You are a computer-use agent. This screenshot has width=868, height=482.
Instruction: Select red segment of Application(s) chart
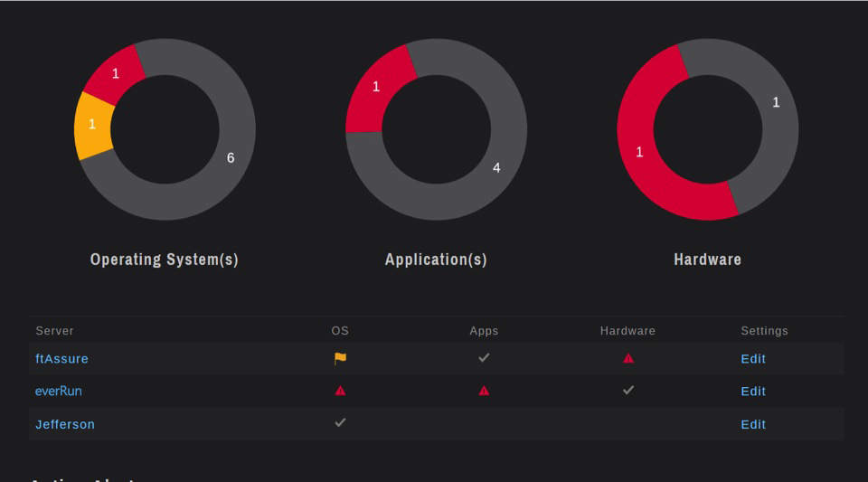tap(375, 86)
